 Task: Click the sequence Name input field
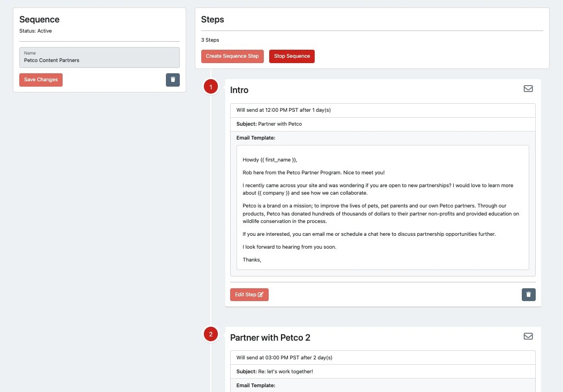click(100, 57)
